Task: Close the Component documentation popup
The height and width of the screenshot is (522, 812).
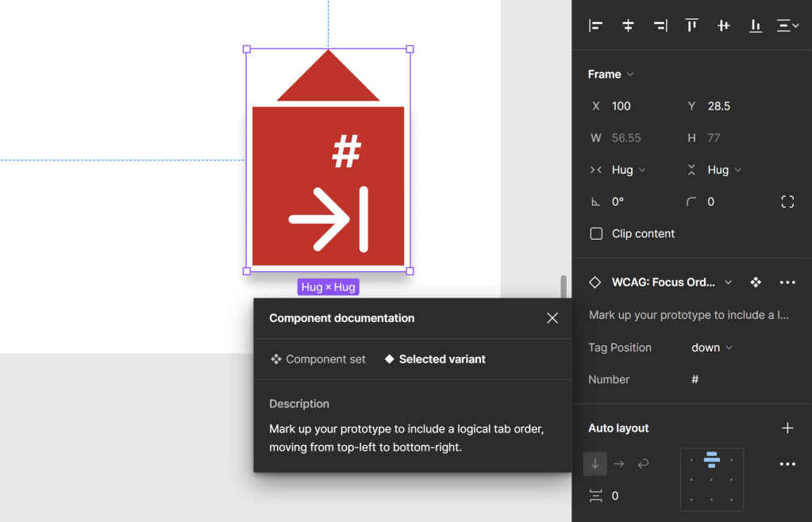Action: coord(552,318)
